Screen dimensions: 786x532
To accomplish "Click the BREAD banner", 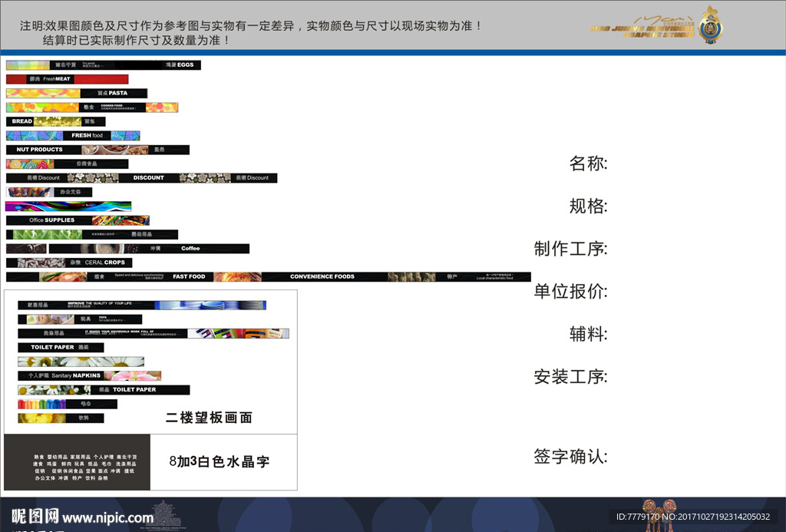I will [x=55, y=121].
